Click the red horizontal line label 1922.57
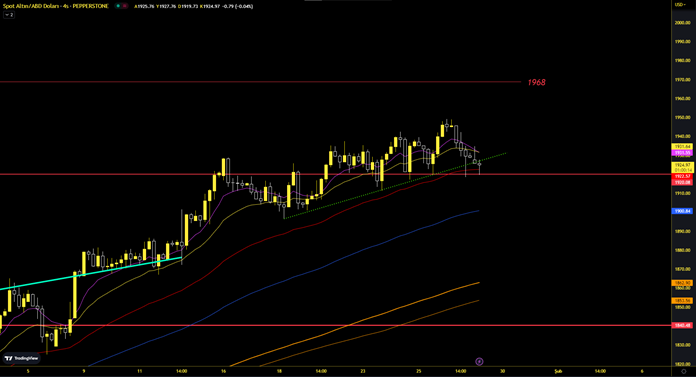 (682, 176)
